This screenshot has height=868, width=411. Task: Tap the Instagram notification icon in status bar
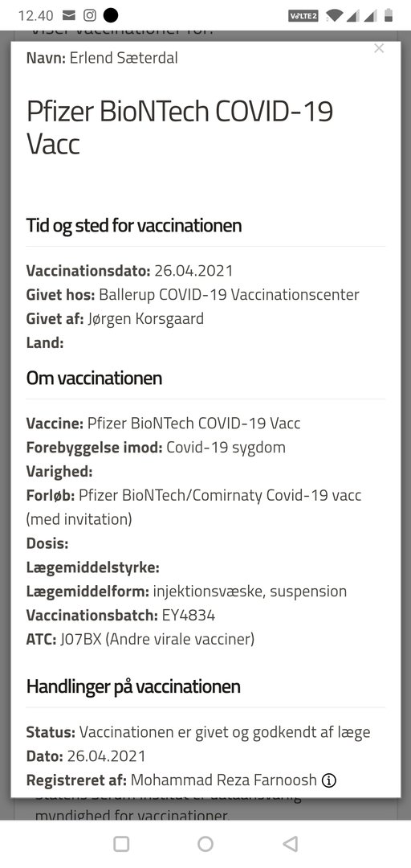(90, 15)
